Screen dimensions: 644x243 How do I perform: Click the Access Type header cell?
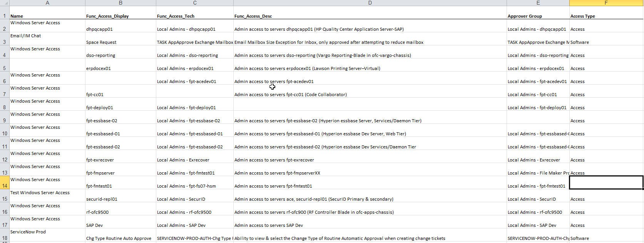[x=606, y=13]
